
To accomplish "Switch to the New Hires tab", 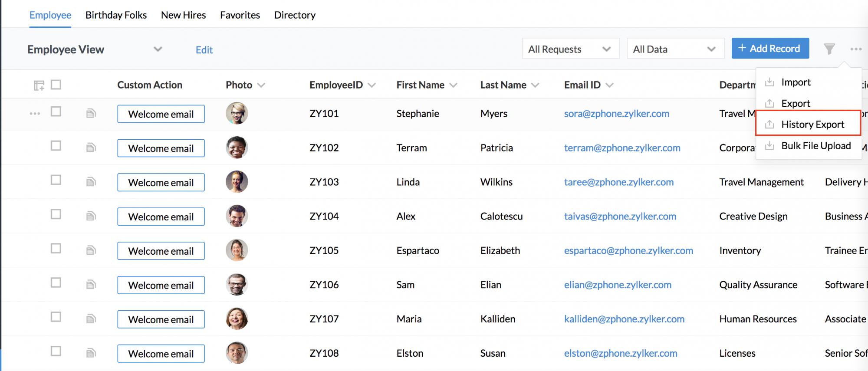I will pyautogui.click(x=183, y=15).
